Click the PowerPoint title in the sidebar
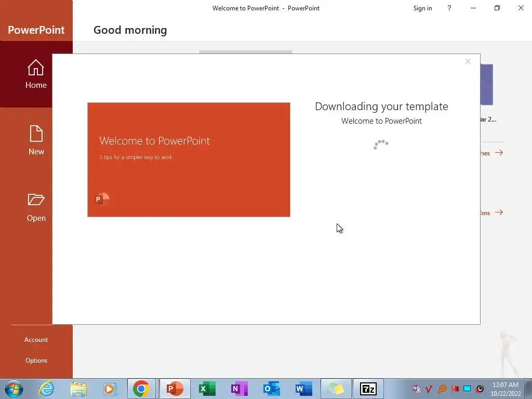 point(36,30)
